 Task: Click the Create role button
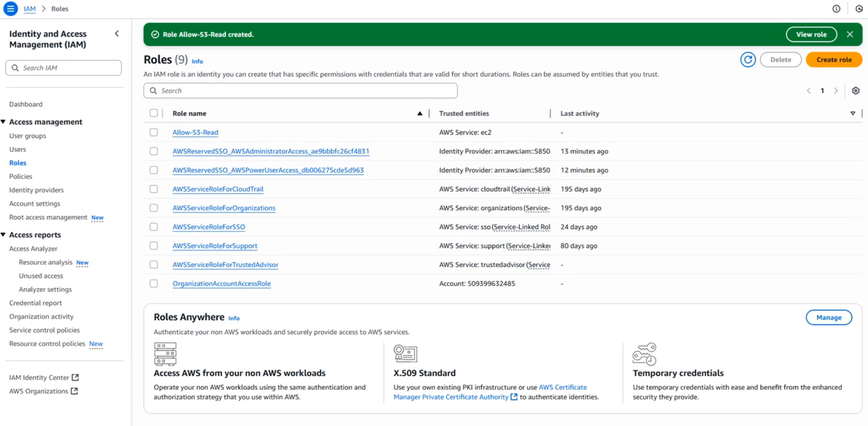834,60
